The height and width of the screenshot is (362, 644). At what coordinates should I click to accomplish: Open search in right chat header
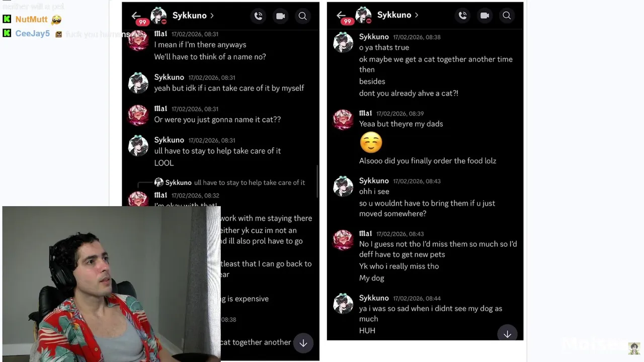(507, 16)
